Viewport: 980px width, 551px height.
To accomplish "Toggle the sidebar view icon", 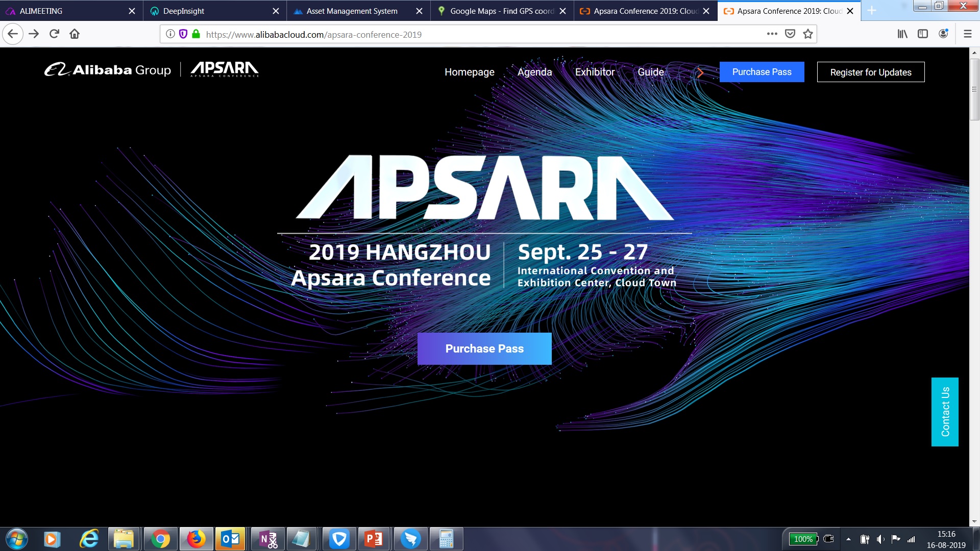I will 923,34.
